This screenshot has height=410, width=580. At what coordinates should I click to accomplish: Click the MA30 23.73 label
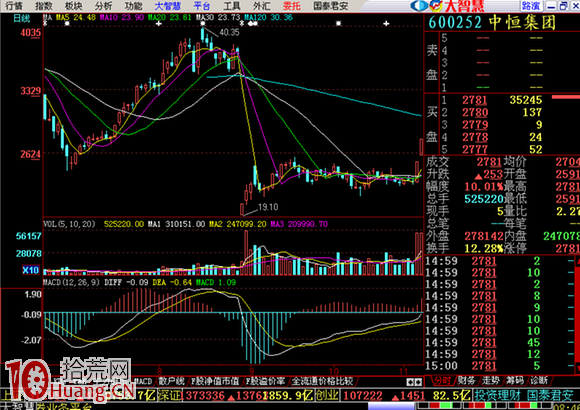pyautogui.click(x=218, y=17)
